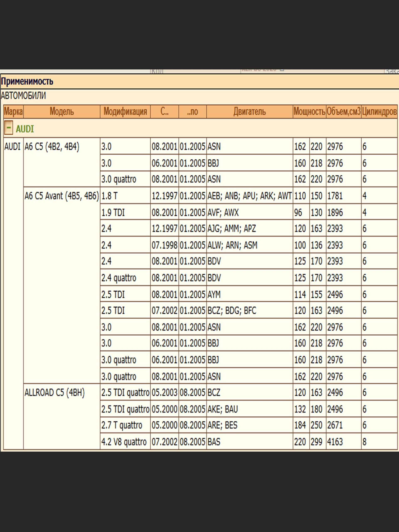Select the A6 C5 (4B2, 4B4) model cell

[x=52, y=147]
